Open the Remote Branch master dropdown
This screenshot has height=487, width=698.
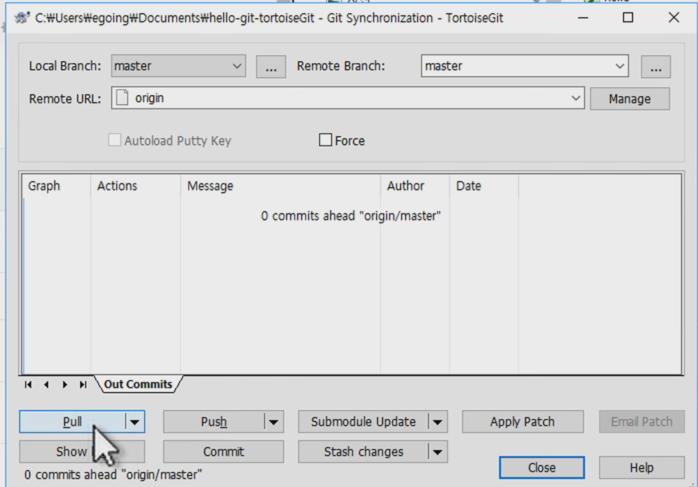(525, 66)
